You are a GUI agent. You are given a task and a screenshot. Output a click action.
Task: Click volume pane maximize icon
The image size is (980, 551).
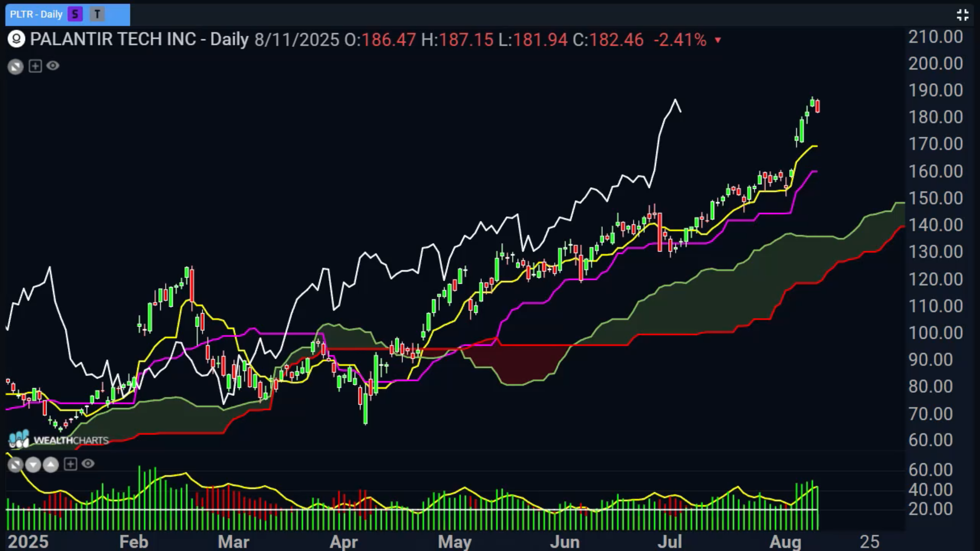[16, 465]
